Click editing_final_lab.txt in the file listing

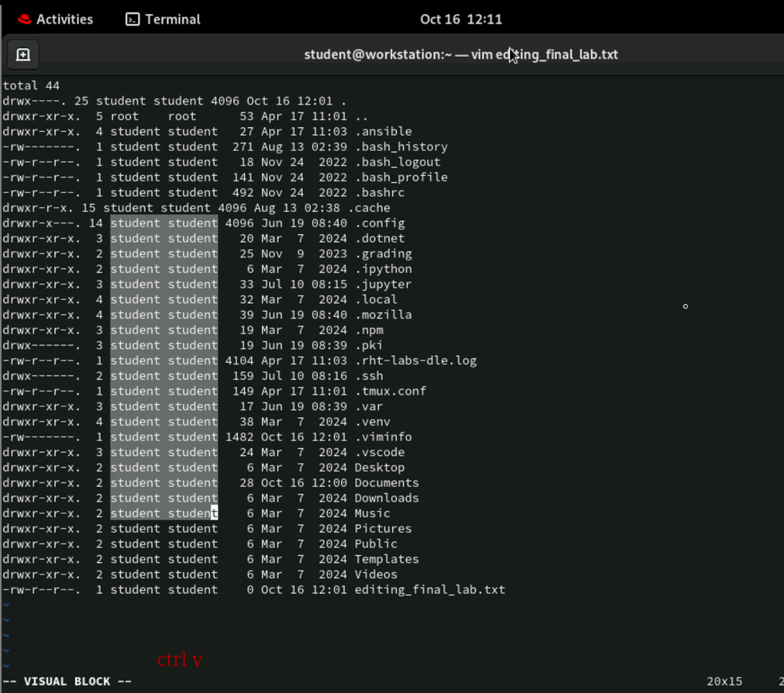[429, 590]
